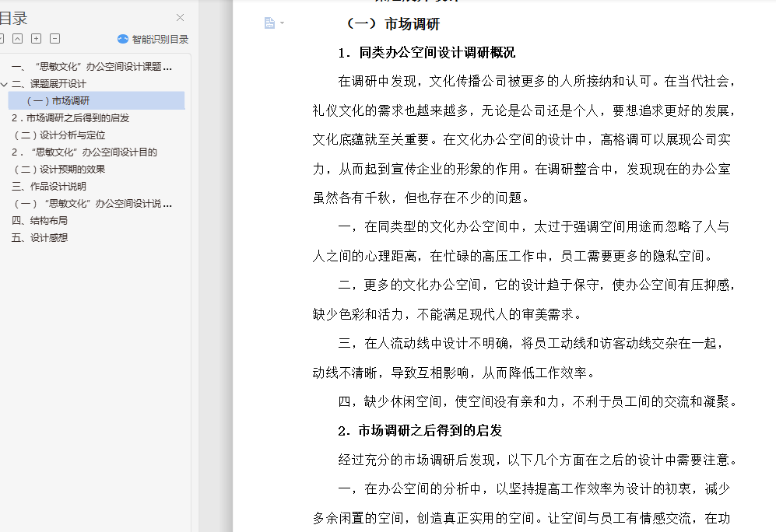Click the line starting 文化底蕴就至关重要
776x532 pixels.
click(x=521, y=139)
